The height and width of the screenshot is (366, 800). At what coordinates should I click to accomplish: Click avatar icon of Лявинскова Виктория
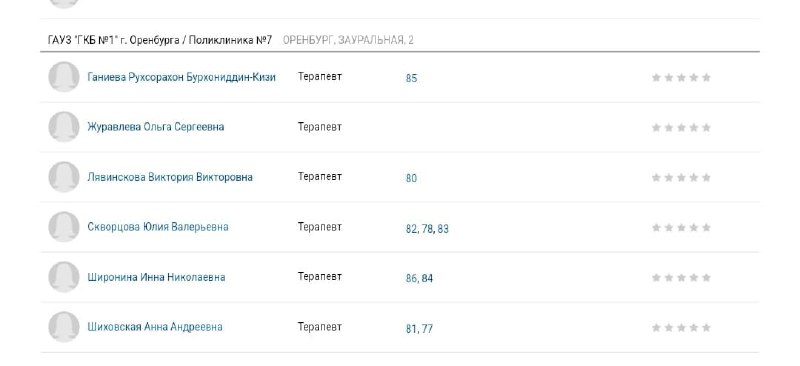64,177
